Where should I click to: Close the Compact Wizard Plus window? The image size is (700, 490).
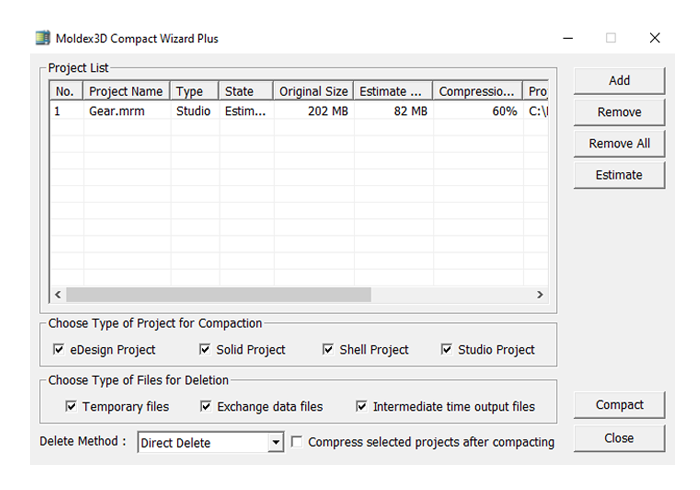[x=654, y=38]
